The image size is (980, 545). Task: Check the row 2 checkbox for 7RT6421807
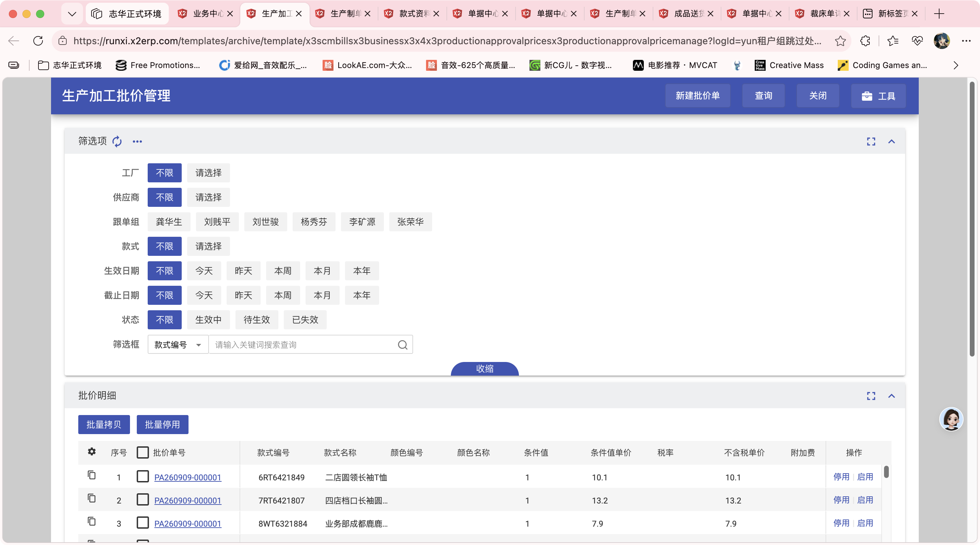tap(143, 500)
